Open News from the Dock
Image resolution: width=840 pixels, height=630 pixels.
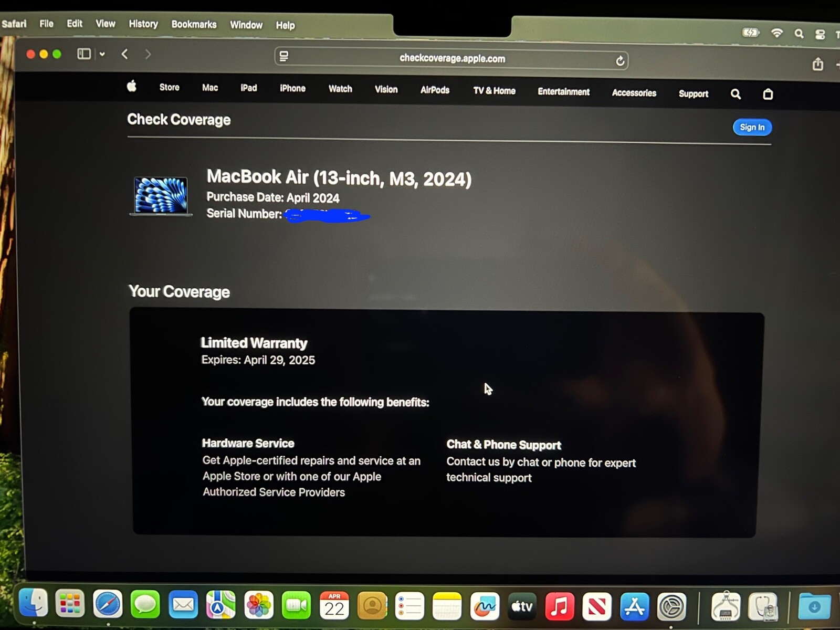(597, 606)
